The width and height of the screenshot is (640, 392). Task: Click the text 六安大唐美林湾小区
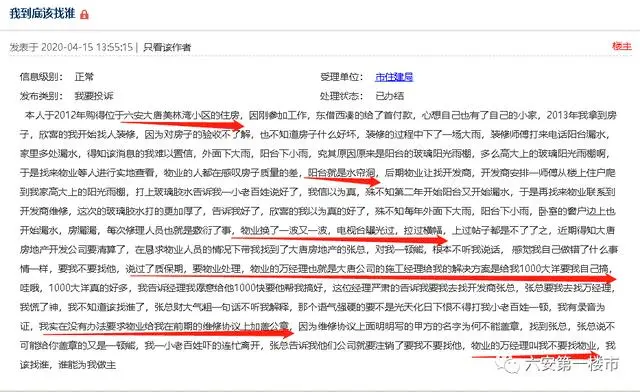[167, 115]
